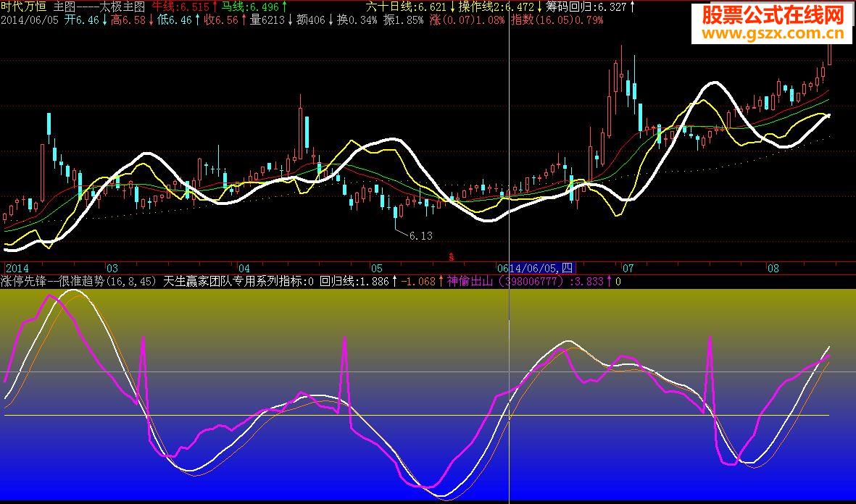
Task: Click the down arrow after 六十日线 6.621
Action: (x=452, y=7)
